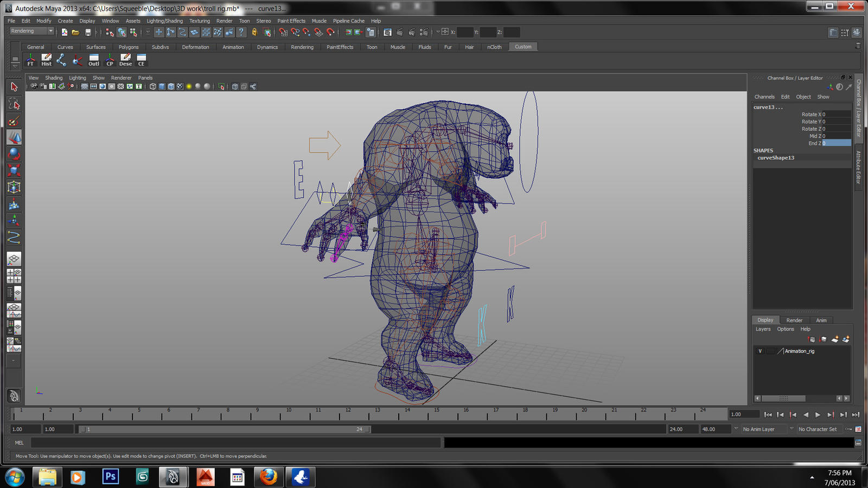Toggle wireframe on shaded in viewport
This screenshot has height=488, width=868.
[x=171, y=86]
